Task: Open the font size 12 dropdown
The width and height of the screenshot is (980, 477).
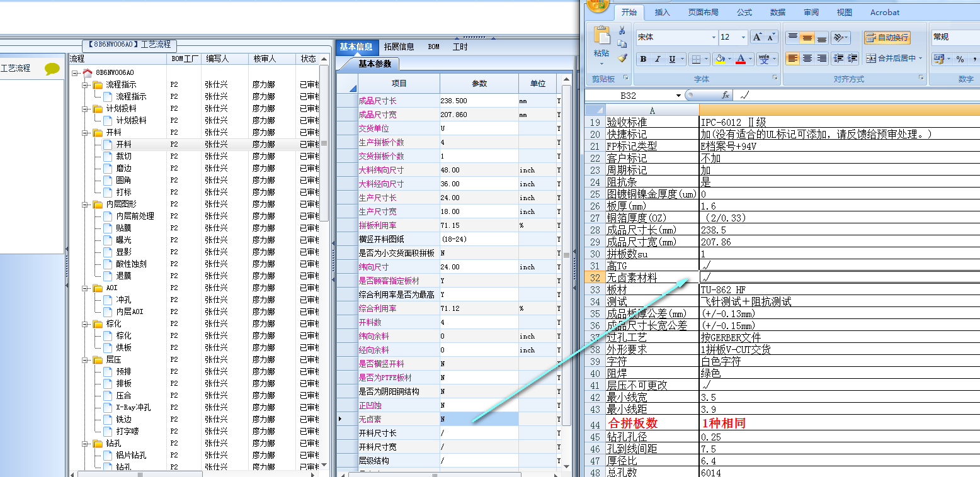Action: [x=743, y=37]
